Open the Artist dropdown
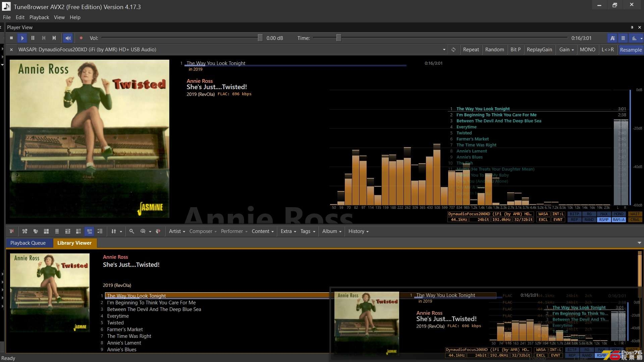Screen dimensions: 644x362 click(x=177, y=231)
